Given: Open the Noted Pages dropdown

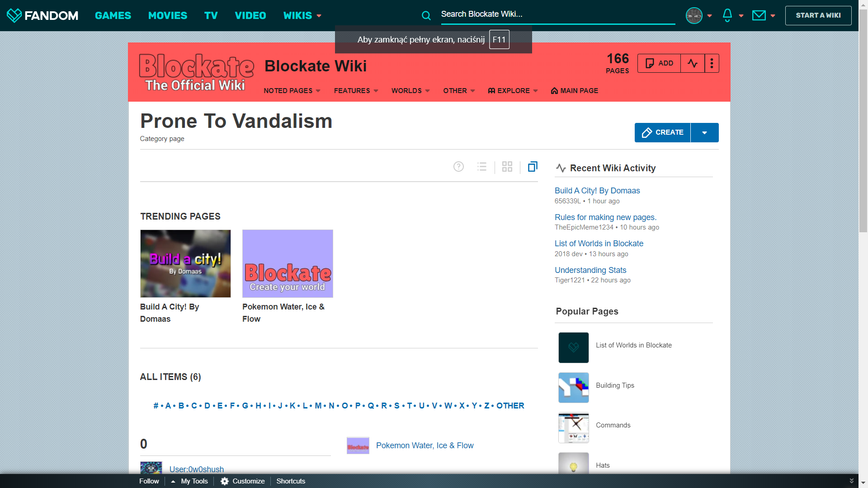Looking at the screenshot, I should (x=292, y=91).
